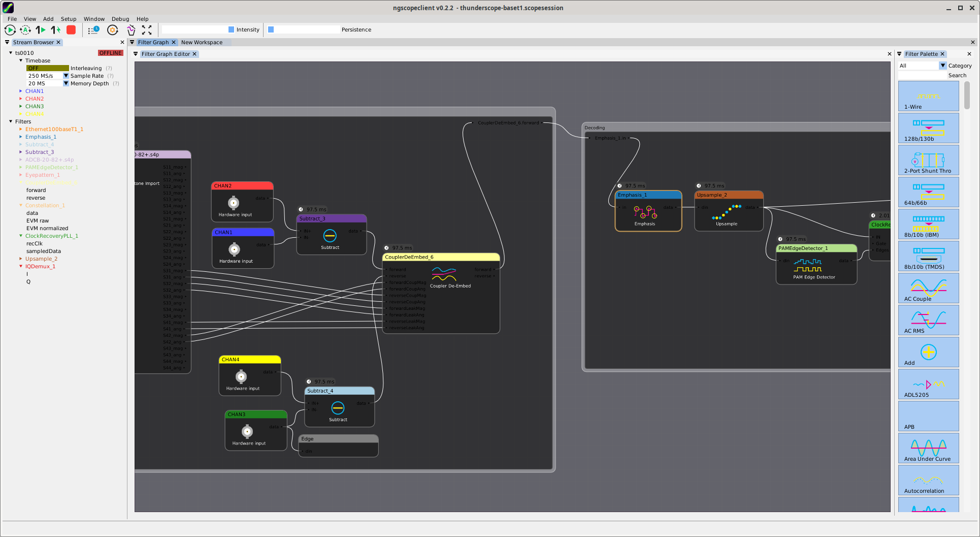The image size is (980, 537).
Task: Add 1-Wire filter from palette
Action: coord(928,96)
